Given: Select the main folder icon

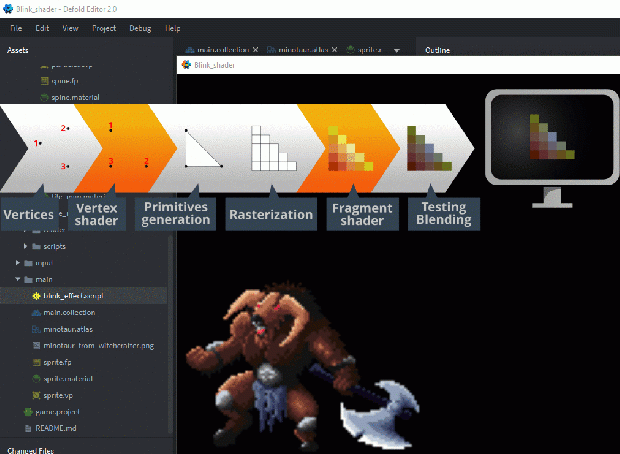Looking at the screenshot, I should coord(28,280).
